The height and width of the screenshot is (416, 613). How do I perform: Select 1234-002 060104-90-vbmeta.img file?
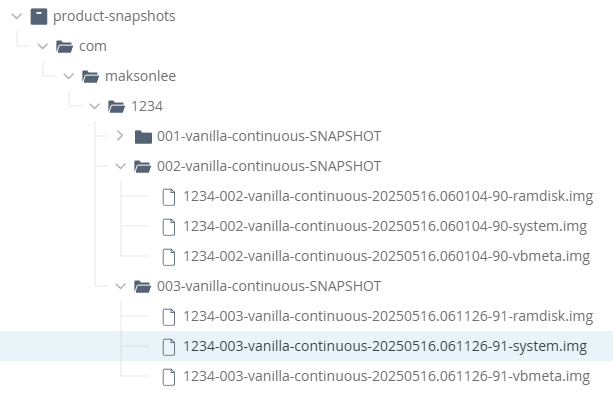[387, 256]
